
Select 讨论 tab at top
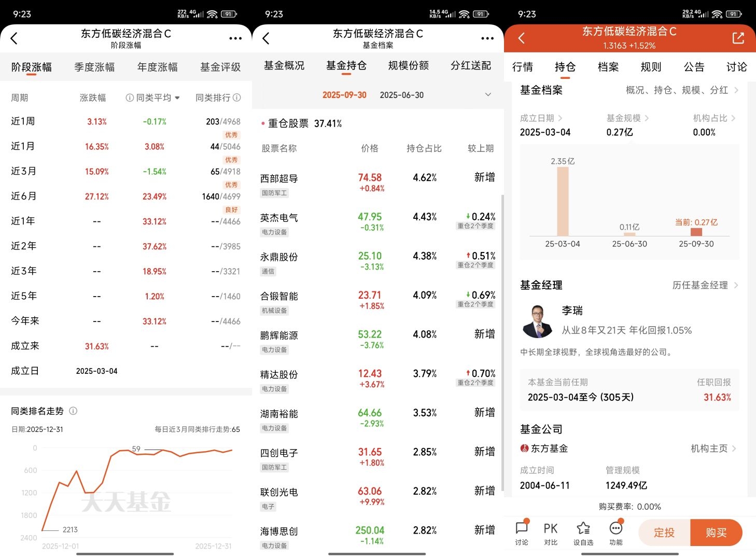coord(737,67)
